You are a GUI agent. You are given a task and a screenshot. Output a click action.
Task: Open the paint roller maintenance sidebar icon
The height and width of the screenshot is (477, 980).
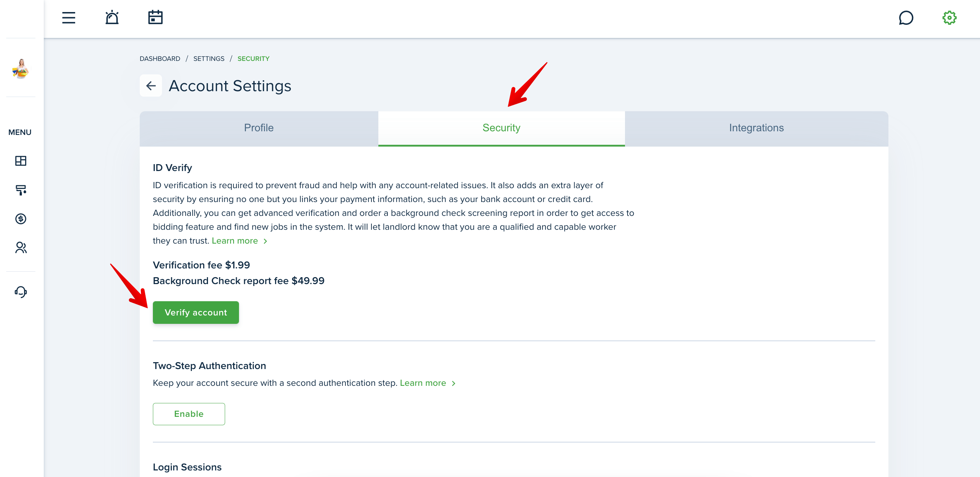tap(20, 190)
